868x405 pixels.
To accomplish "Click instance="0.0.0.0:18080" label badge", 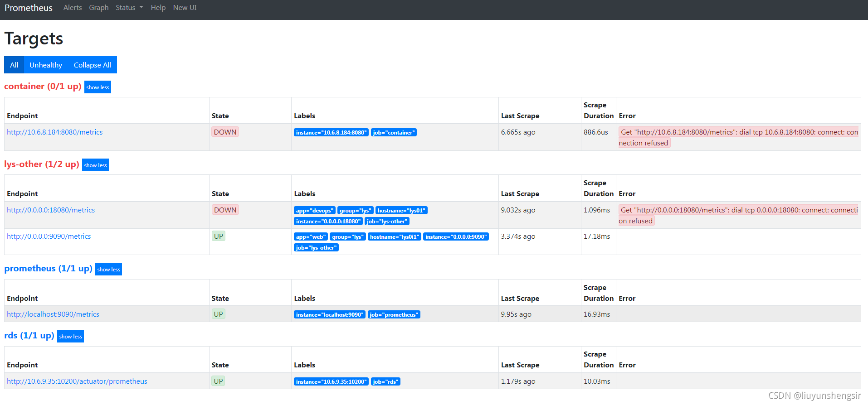I will (328, 222).
